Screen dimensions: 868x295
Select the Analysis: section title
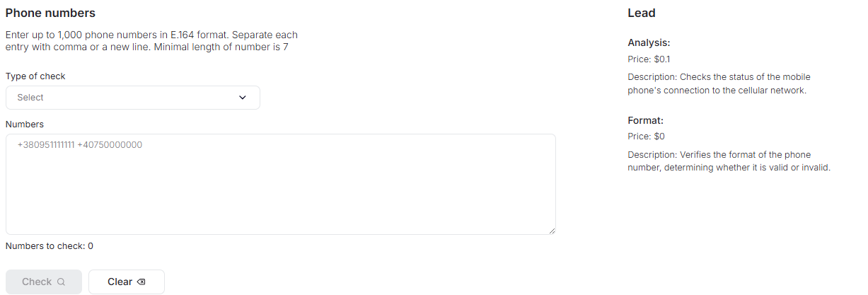point(649,42)
